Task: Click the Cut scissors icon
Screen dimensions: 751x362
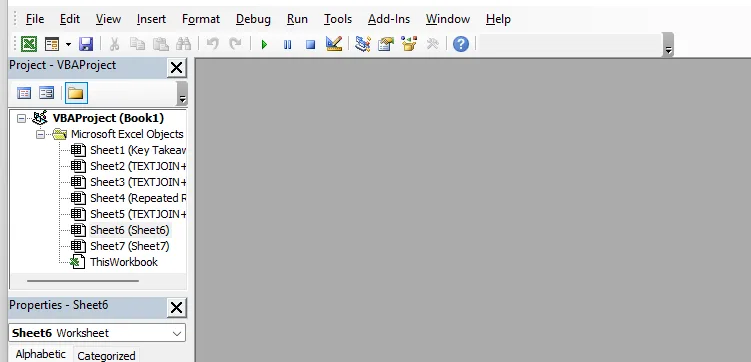Action: click(114, 44)
